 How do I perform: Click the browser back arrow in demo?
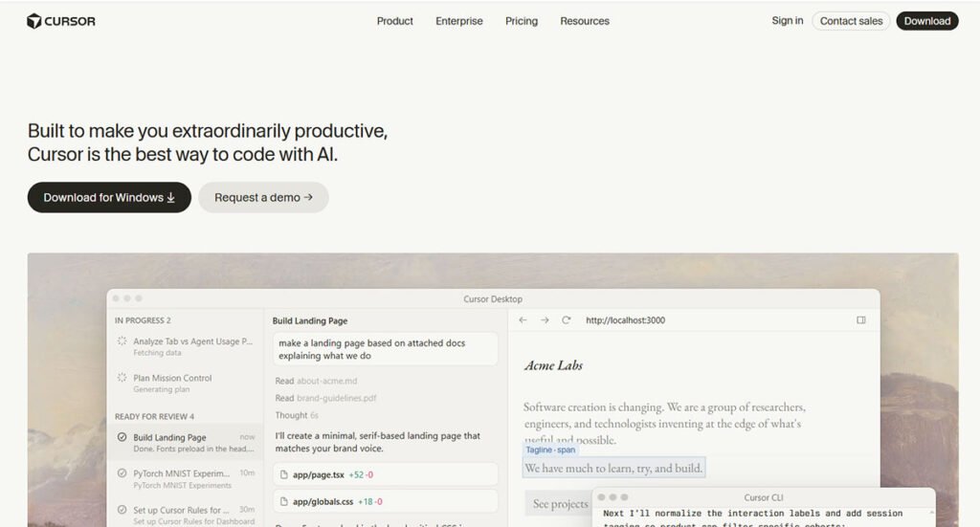pyautogui.click(x=523, y=319)
